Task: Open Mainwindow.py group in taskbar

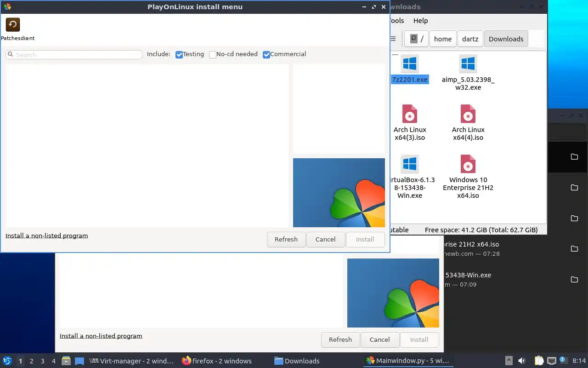Action: coord(407,361)
